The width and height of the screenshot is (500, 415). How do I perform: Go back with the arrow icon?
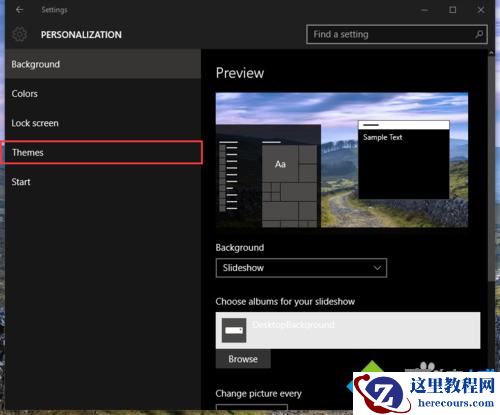19,10
